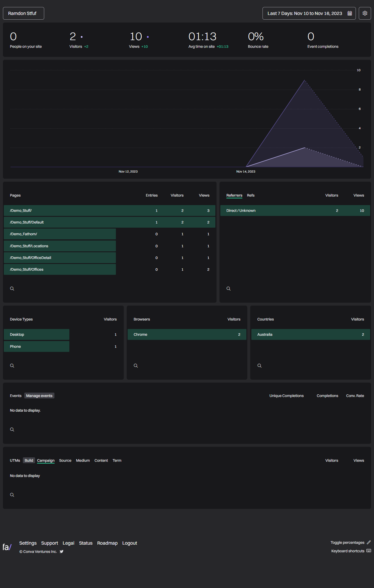
Task: Click the /Demo_Stuff/Default page row
Action: click(x=109, y=222)
